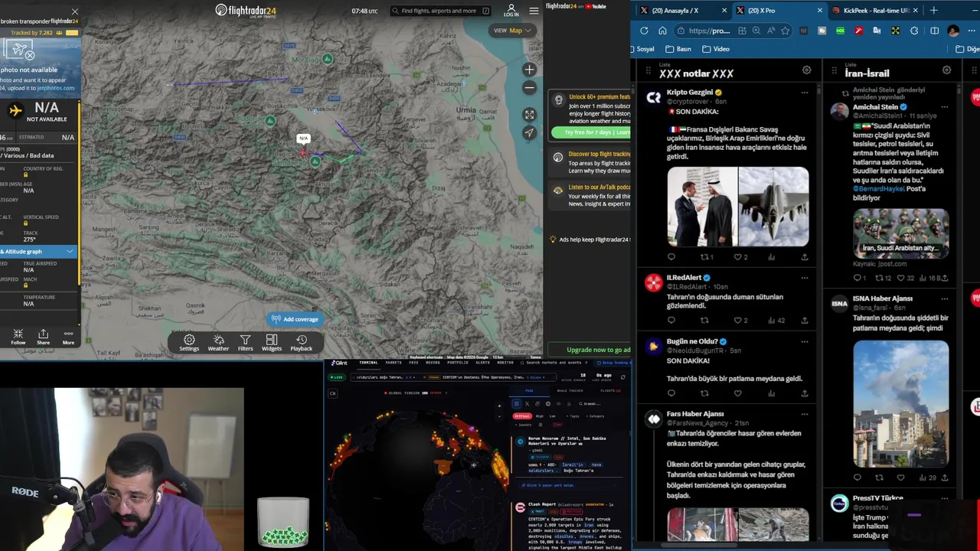
Task: Close the Flightradar24 flight details panel
Action: click(74, 11)
